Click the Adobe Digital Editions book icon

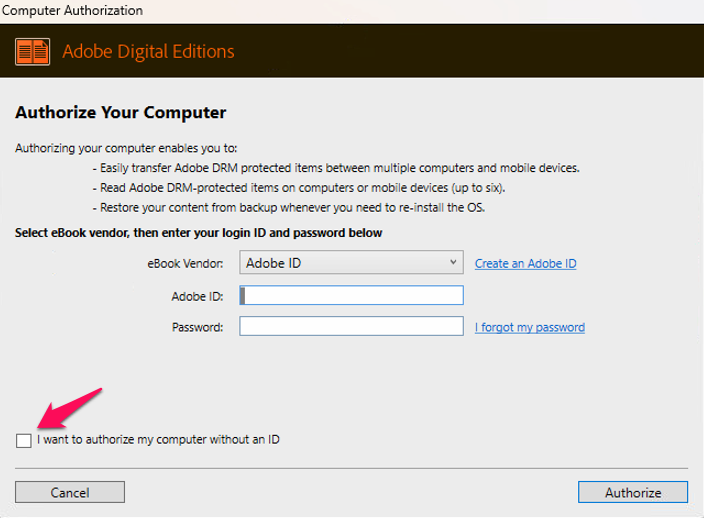[x=33, y=50]
